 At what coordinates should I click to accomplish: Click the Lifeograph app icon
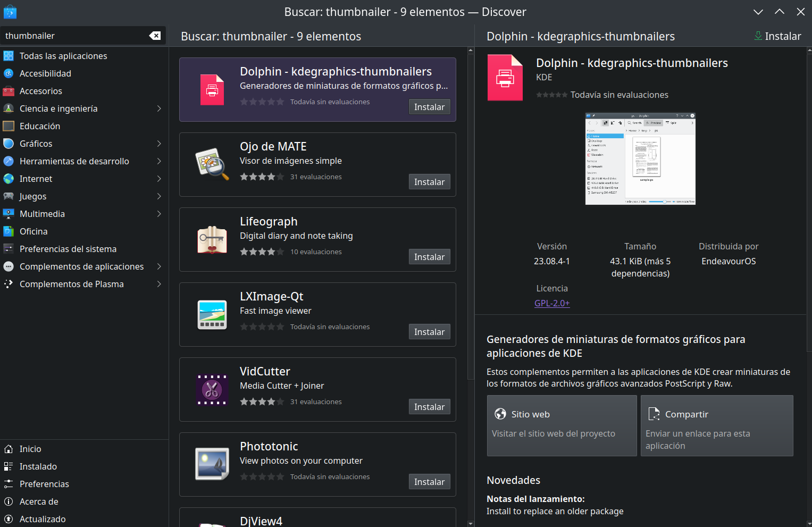pyautogui.click(x=212, y=239)
